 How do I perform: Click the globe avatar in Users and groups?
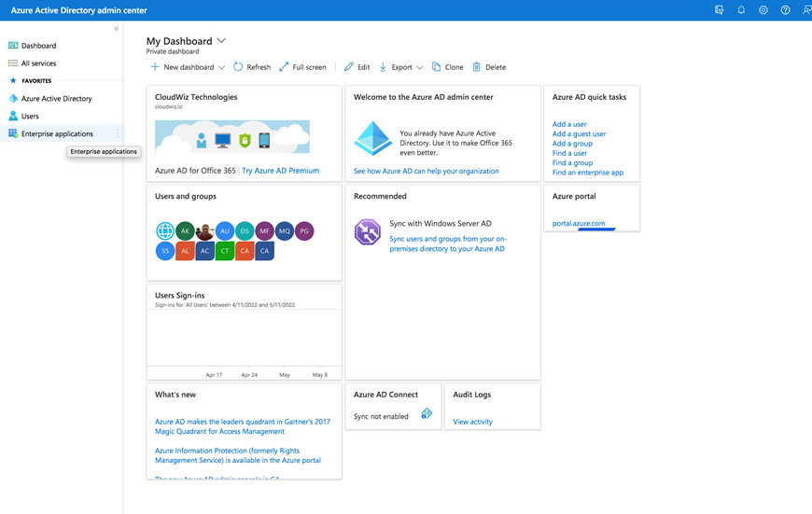tap(165, 231)
